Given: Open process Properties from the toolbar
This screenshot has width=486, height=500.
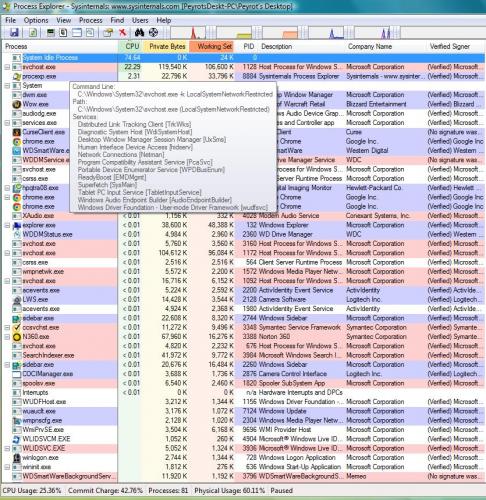Looking at the screenshot, I should [108, 33].
